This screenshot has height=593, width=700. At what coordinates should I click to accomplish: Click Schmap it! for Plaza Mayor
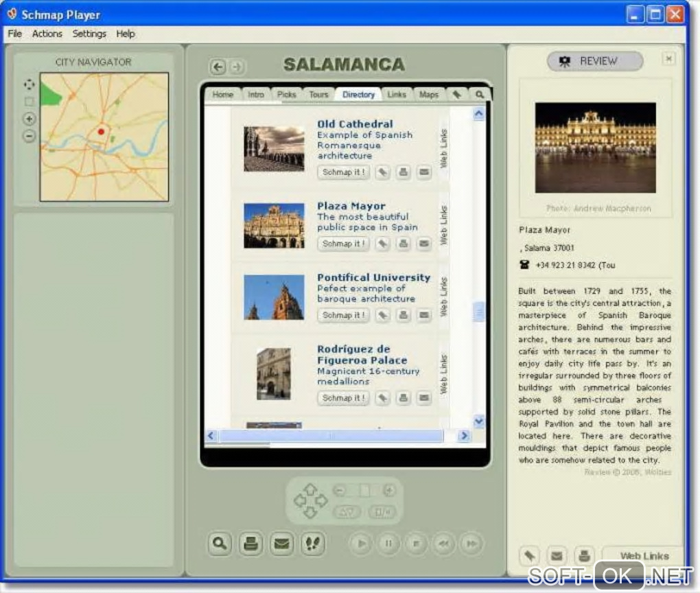click(343, 244)
